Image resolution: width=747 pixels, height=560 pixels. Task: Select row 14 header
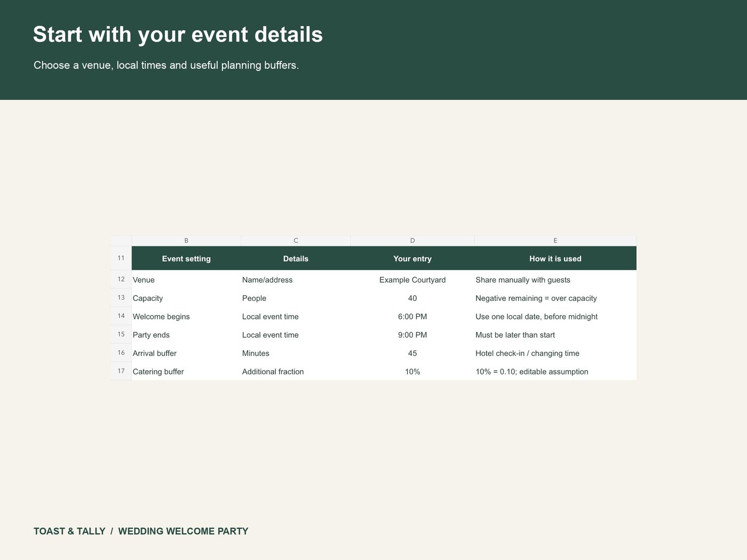pyautogui.click(x=121, y=316)
